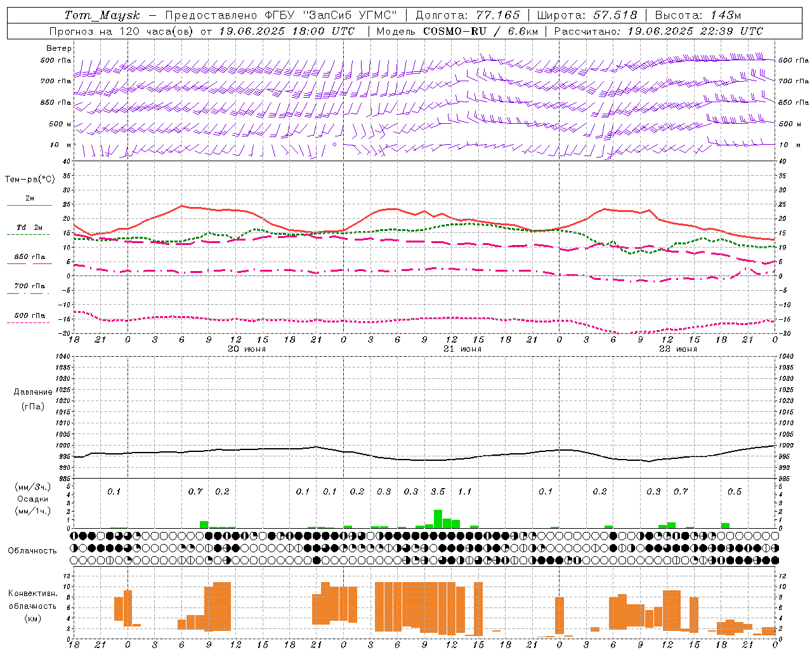Click the 20 июня date label
The image size is (812, 650).
point(247,349)
